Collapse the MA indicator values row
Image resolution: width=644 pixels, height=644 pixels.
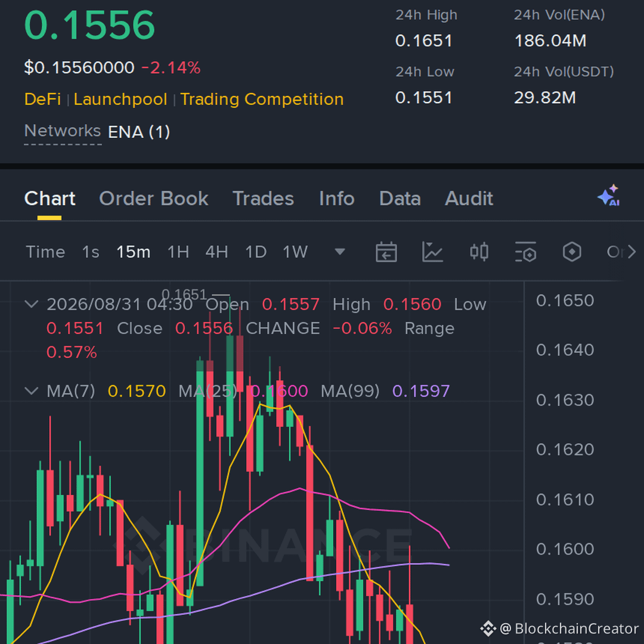tap(32, 391)
